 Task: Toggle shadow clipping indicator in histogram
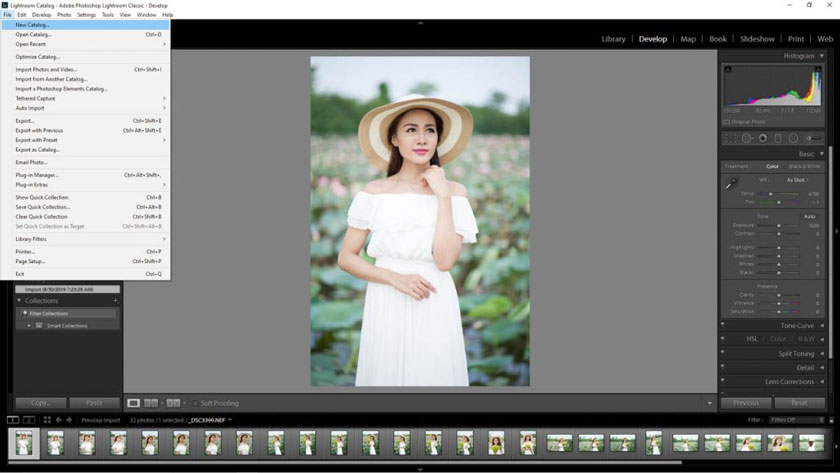point(728,69)
